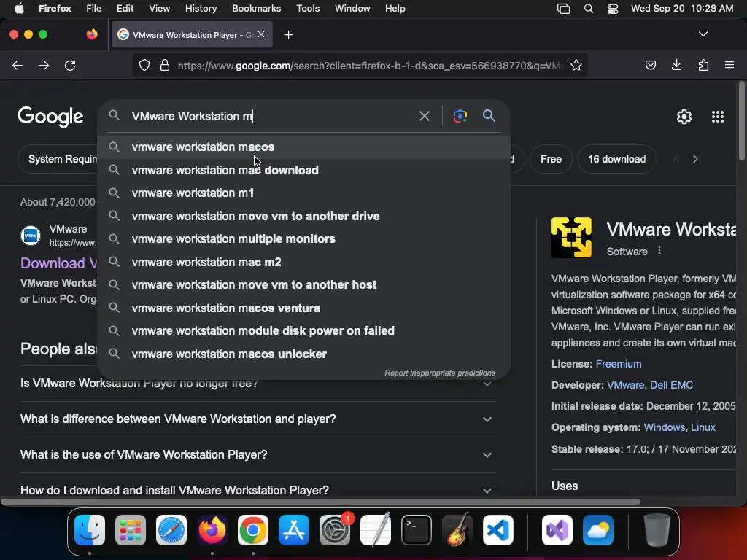Reload the current page
This screenshot has width=747, height=560.
tap(70, 65)
